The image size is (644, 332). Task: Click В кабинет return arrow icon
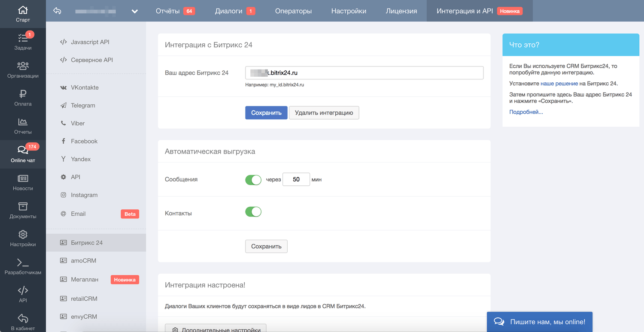(x=23, y=318)
